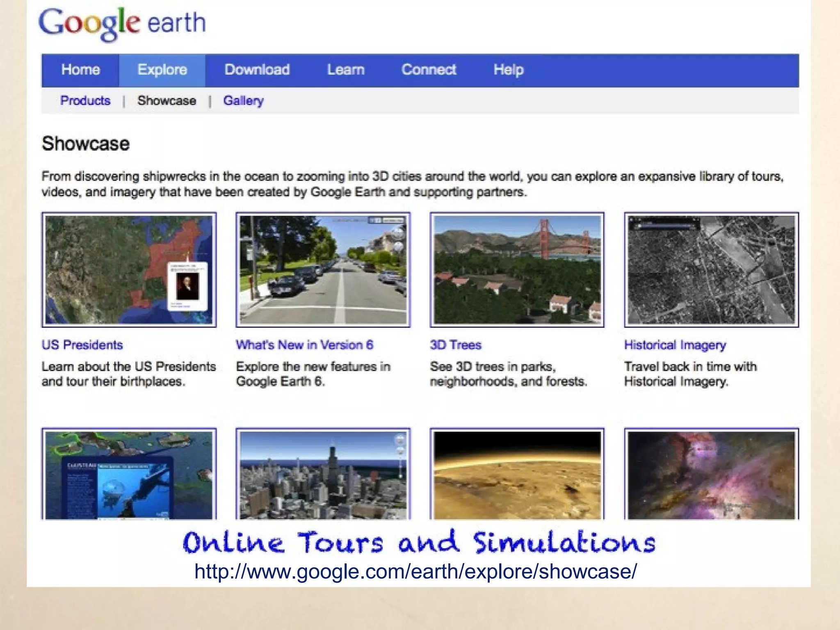The height and width of the screenshot is (630, 840).
Task: Switch to the Connect tab
Action: pos(429,70)
